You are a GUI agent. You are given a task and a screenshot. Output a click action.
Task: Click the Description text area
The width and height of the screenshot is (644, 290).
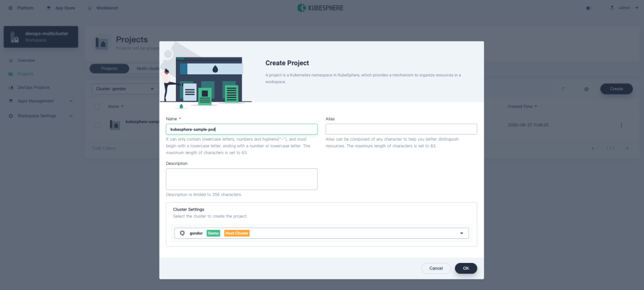(241, 179)
